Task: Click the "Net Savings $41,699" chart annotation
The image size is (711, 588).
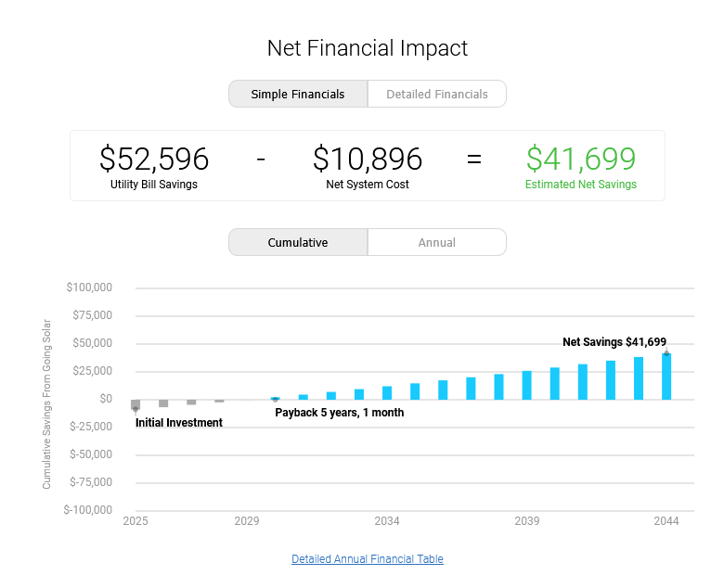Action: click(614, 342)
